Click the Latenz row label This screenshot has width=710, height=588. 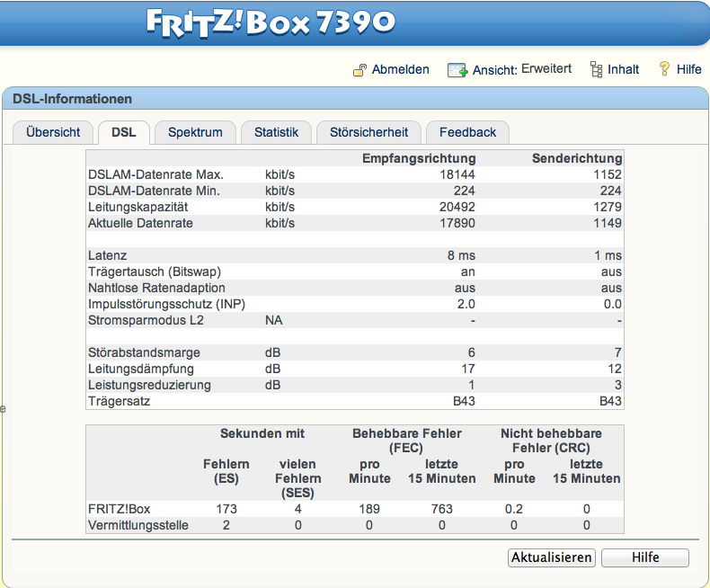click(107, 256)
